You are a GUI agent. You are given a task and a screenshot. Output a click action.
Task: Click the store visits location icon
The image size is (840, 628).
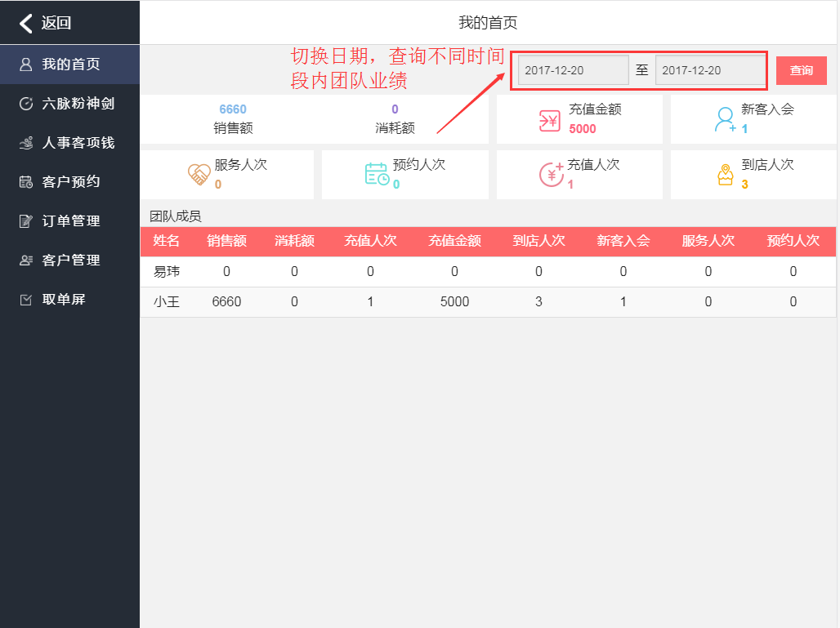pyautogui.click(x=725, y=175)
